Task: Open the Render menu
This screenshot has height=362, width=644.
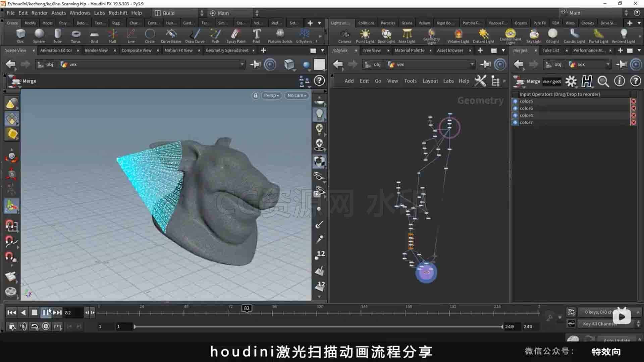Action: (x=40, y=13)
